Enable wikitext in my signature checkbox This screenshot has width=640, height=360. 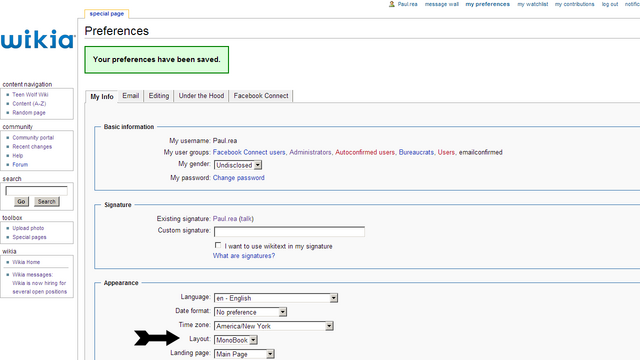pos(218,245)
